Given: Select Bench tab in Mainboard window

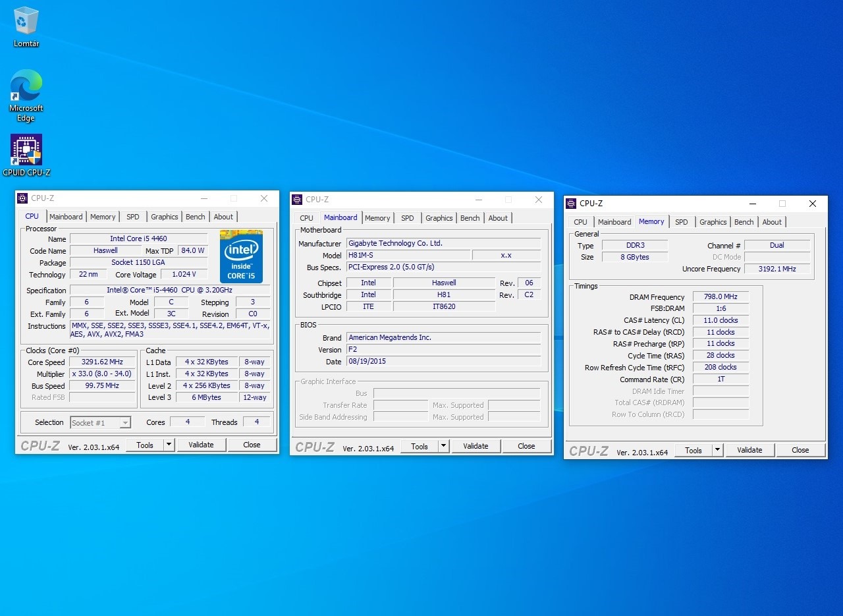Looking at the screenshot, I should [470, 218].
